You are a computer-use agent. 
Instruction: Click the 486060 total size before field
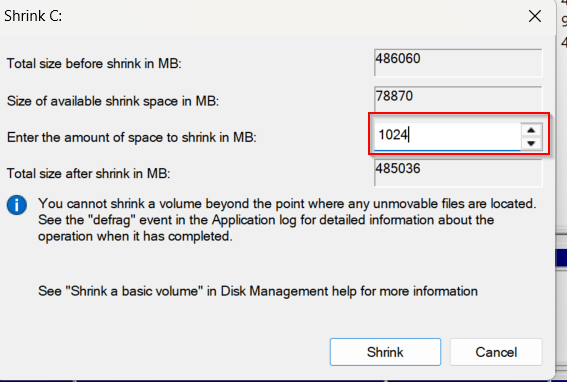458,63
